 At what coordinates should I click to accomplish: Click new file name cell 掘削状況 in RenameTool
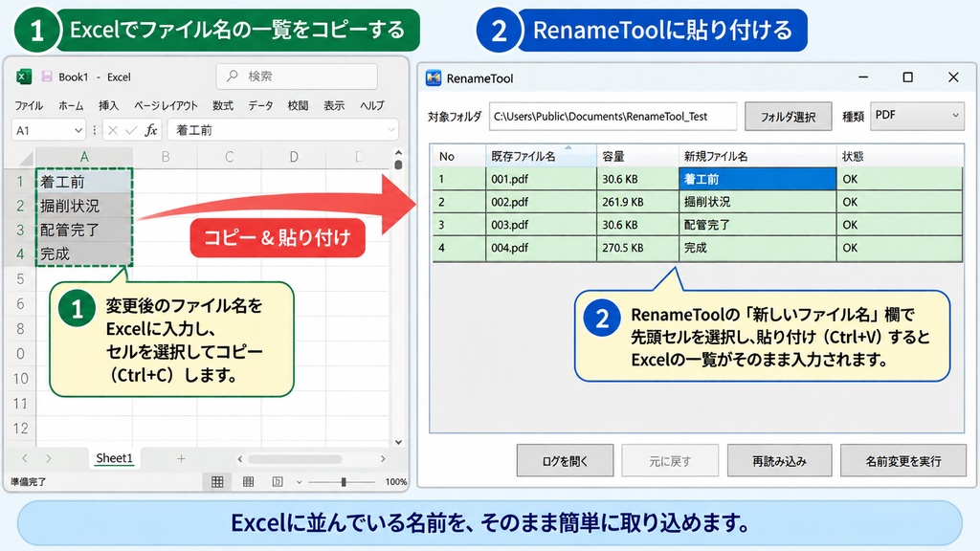click(x=758, y=202)
